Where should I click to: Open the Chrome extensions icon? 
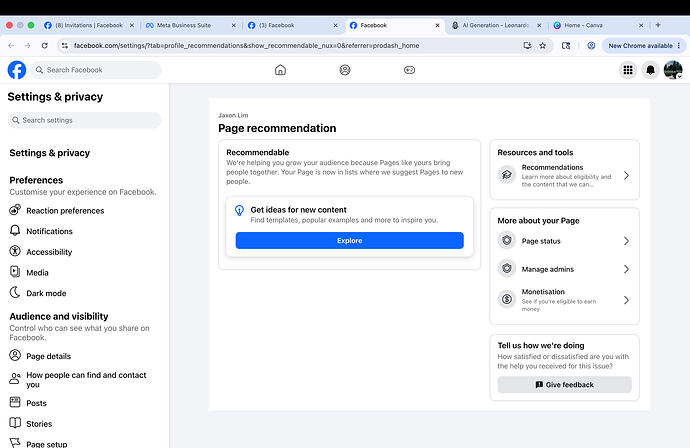[566, 45]
